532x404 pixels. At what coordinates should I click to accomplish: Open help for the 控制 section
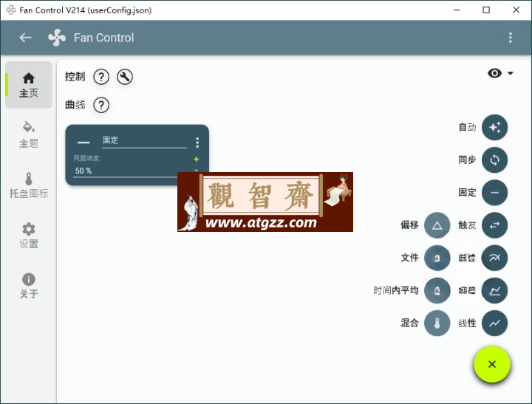(101, 77)
